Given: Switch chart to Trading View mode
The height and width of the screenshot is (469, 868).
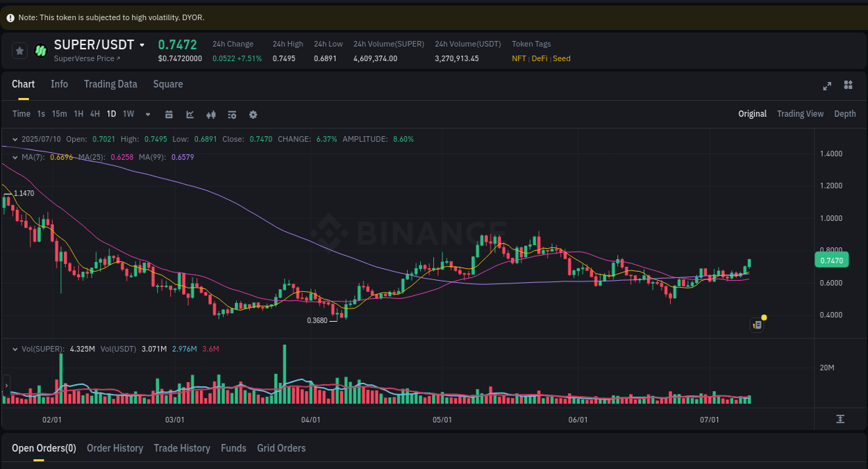Looking at the screenshot, I should (x=800, y=114).
